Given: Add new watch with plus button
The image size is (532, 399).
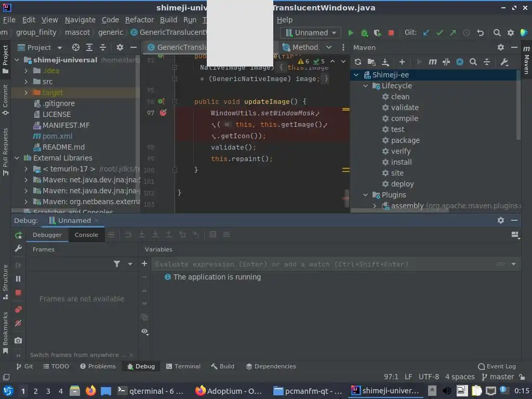Looking at the screenshot, I should click(x=144, y=263).
